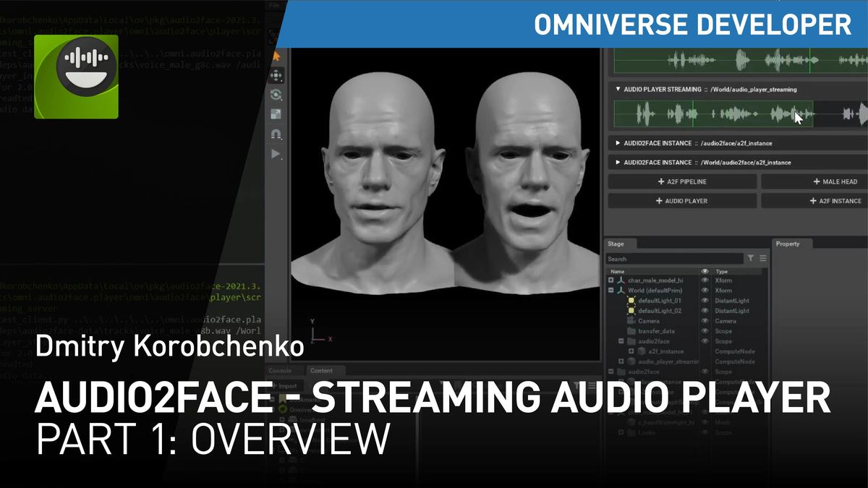Sort Stage tree by Type column

pyautogui.click(x=722, y=271)
